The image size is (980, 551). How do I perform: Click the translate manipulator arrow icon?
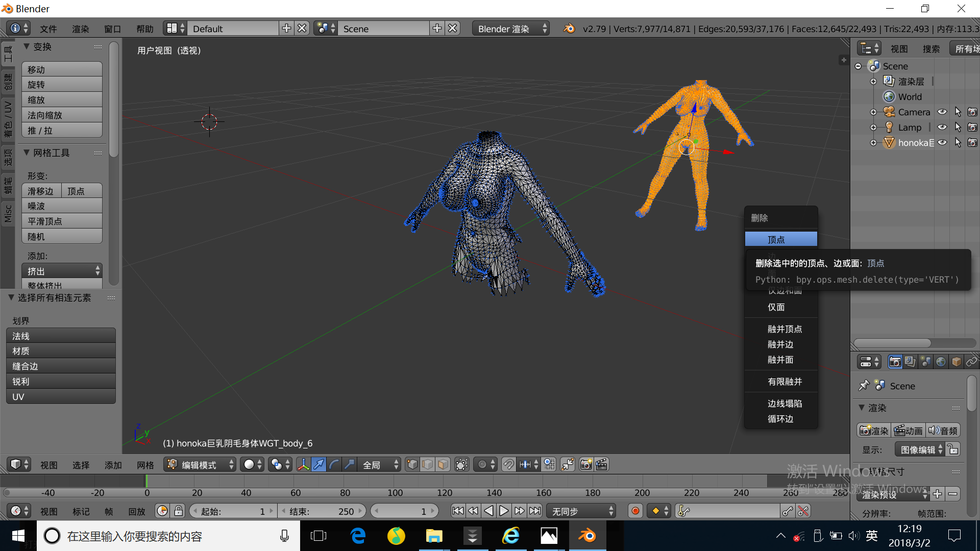point(318,464)
